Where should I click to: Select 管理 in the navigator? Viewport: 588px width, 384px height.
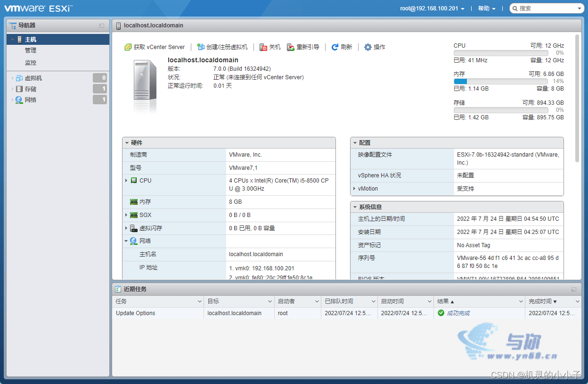[x=31, y=50]
